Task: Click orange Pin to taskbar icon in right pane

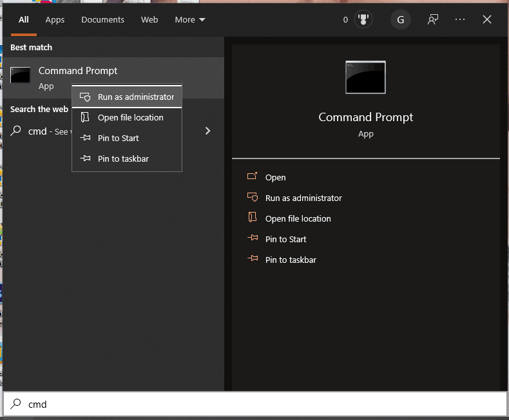Action: 253,258
